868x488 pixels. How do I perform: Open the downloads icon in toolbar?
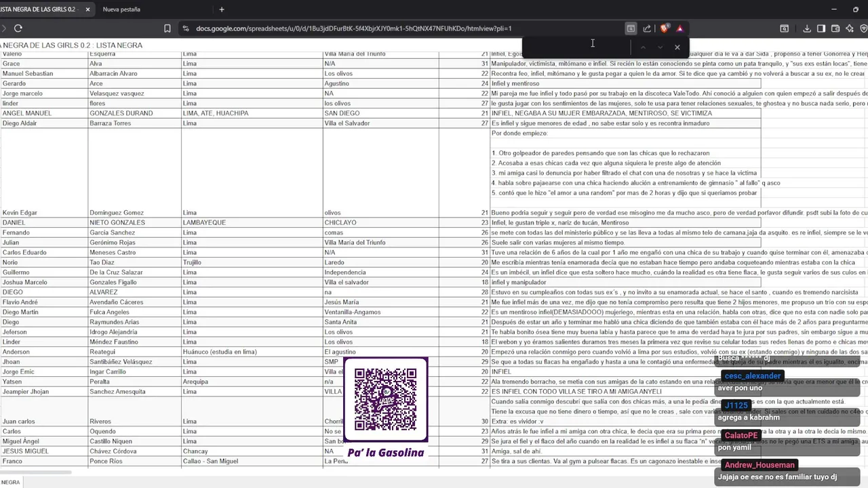point(807,28)
